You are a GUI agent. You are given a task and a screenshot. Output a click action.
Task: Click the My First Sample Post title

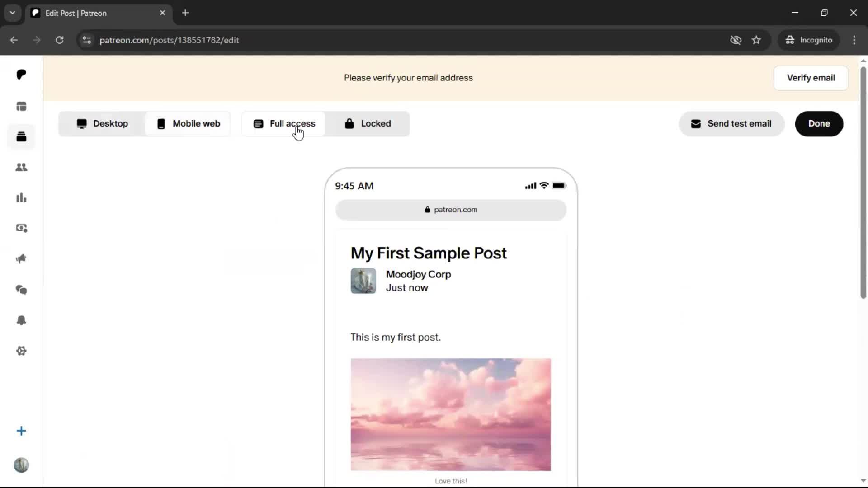[429, 253]
